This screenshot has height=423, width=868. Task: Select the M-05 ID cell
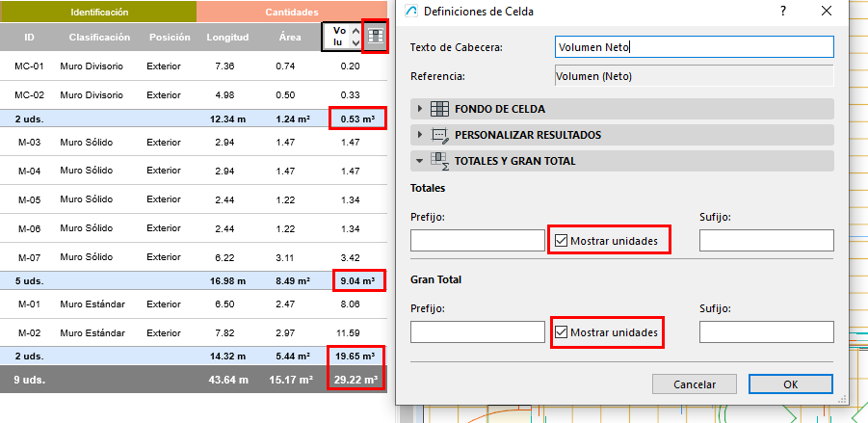(x=29, y=199)
